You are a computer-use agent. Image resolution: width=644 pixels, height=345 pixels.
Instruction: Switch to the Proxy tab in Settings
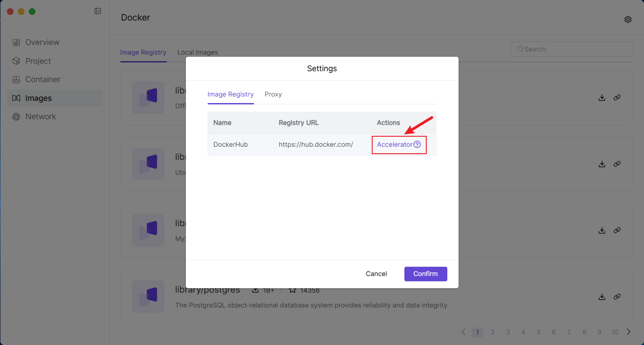(x=273, y=94)
